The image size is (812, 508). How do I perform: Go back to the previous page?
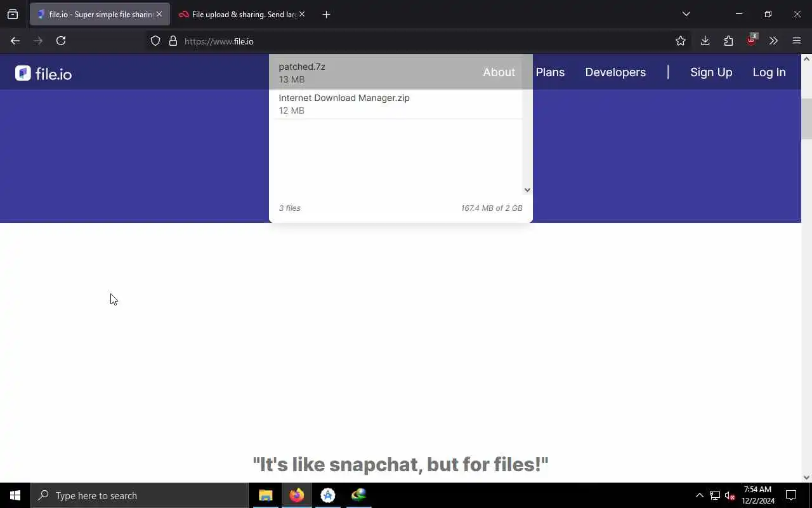tap(15, 41)
